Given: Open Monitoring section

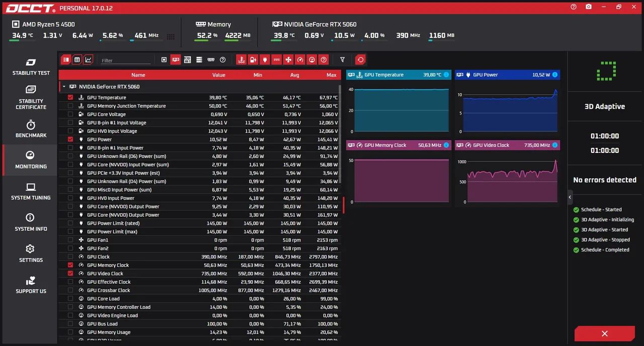Looking at the screenshot, I should (x=31, y=160).
